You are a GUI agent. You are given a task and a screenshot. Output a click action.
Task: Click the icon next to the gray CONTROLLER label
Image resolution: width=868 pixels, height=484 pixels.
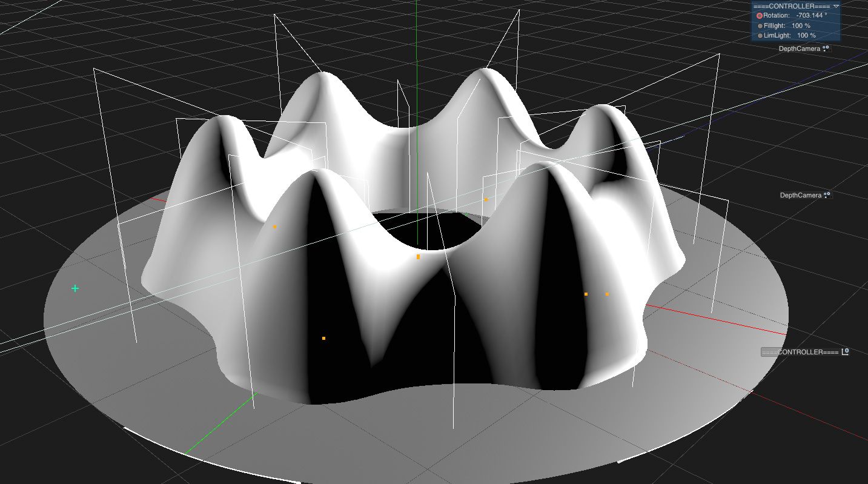point(845,352)
